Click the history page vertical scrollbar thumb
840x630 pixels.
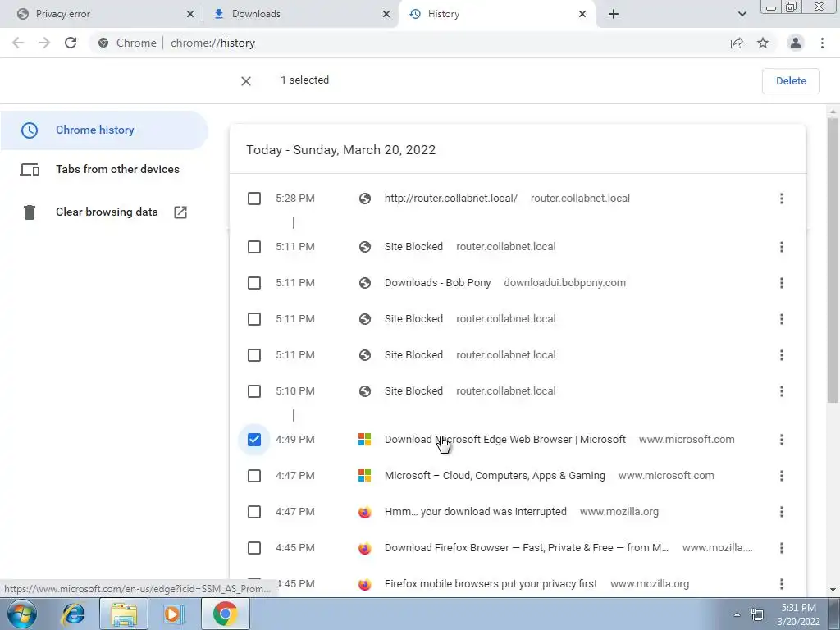point(833,260)
